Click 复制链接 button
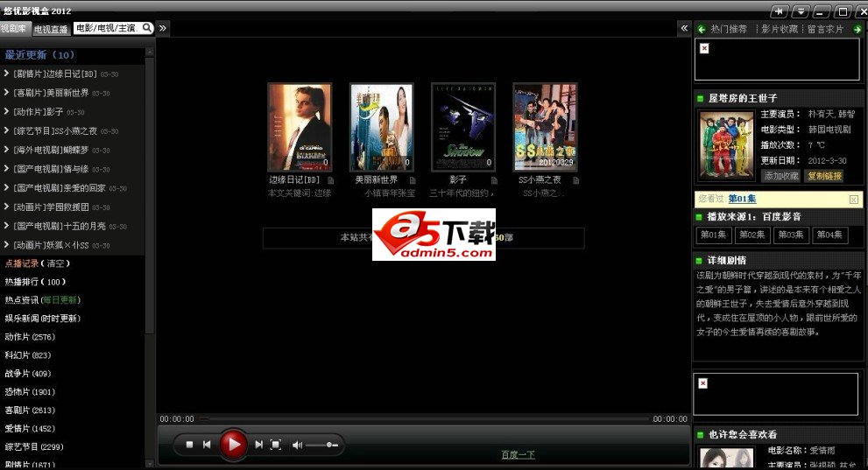868x470 pixels. [824, 176]
